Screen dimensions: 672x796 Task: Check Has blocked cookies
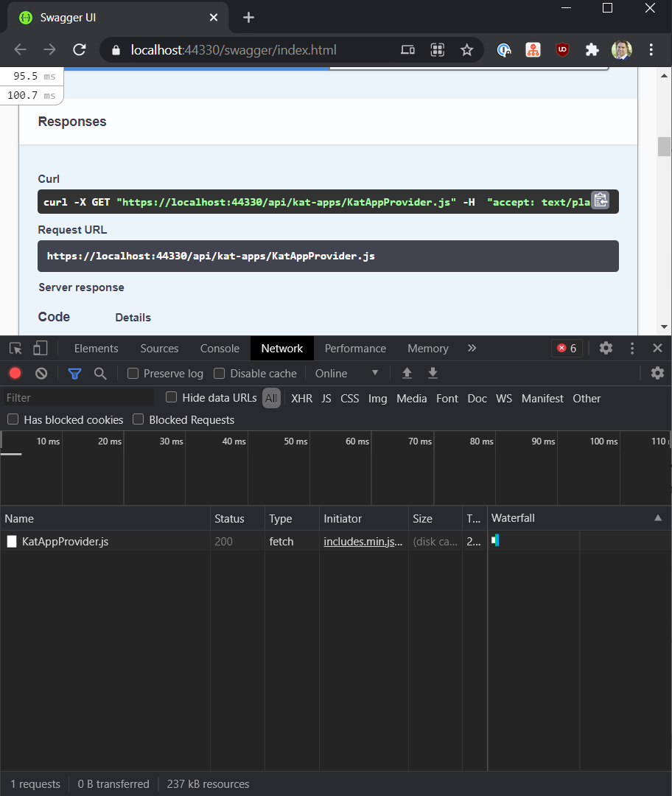click(x=13, y=419)
